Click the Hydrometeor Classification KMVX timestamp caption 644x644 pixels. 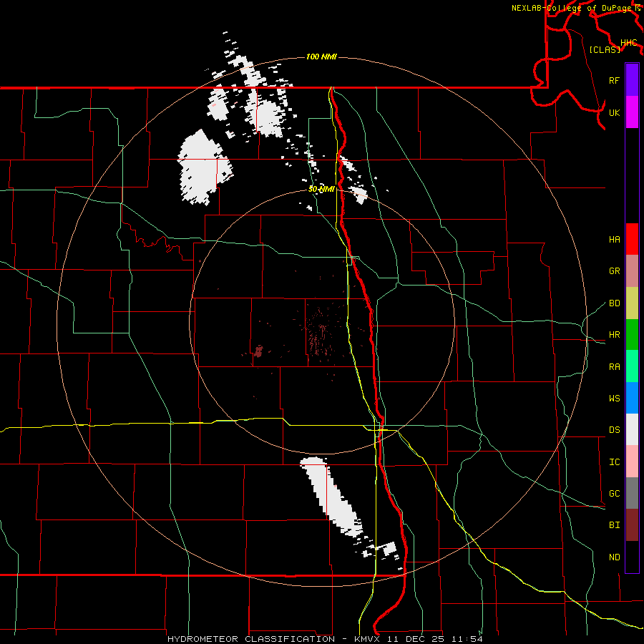[325, 639]
